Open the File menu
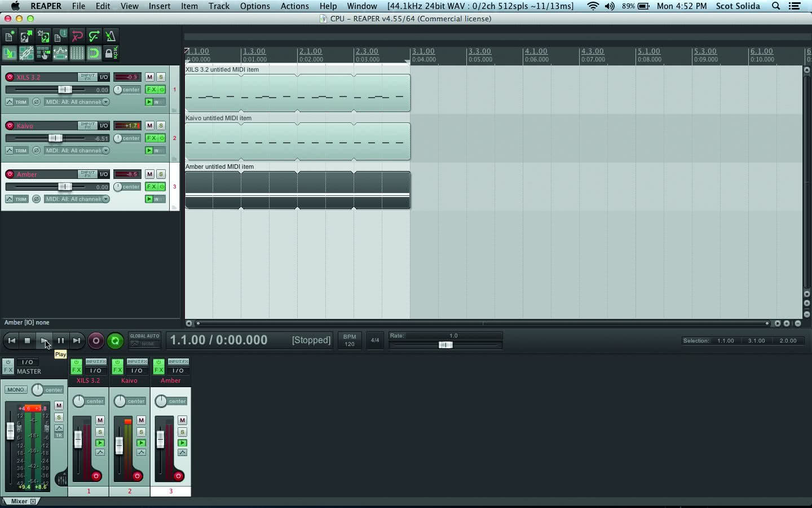812x508 pixels. click(x=78, y=6)
